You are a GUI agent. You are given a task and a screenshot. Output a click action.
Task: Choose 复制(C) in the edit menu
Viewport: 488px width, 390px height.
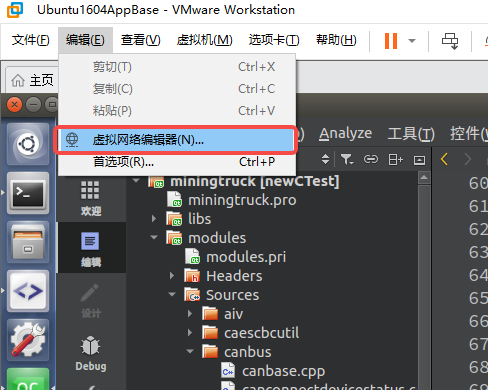pos(177,89)
